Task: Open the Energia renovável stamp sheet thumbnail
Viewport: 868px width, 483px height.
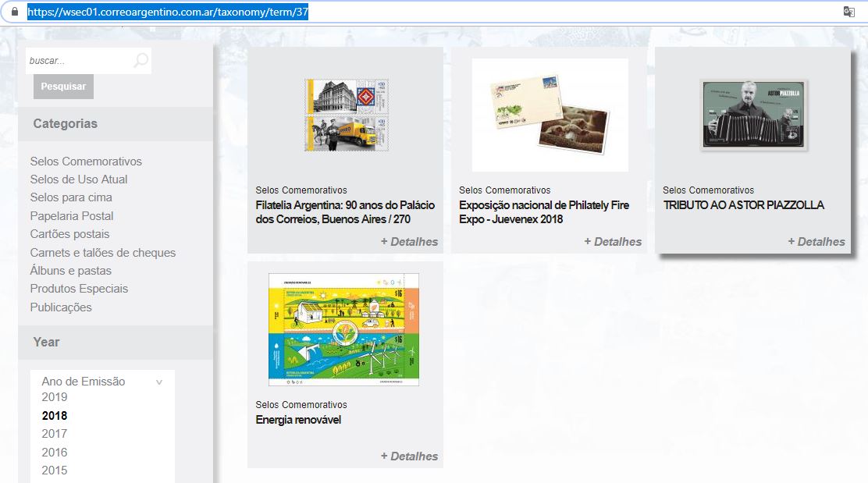Action: [343, 329]
